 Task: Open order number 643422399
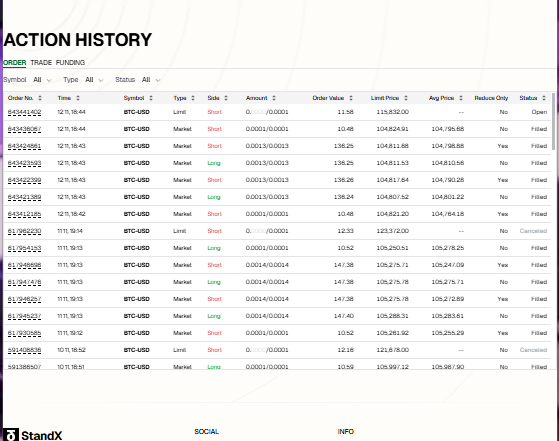[25, 180]
